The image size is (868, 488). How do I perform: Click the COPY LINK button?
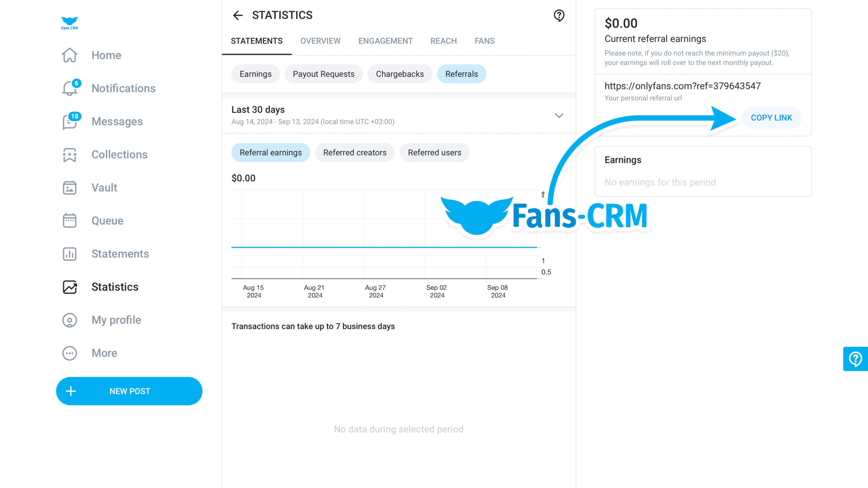click(x=771, y=118)
